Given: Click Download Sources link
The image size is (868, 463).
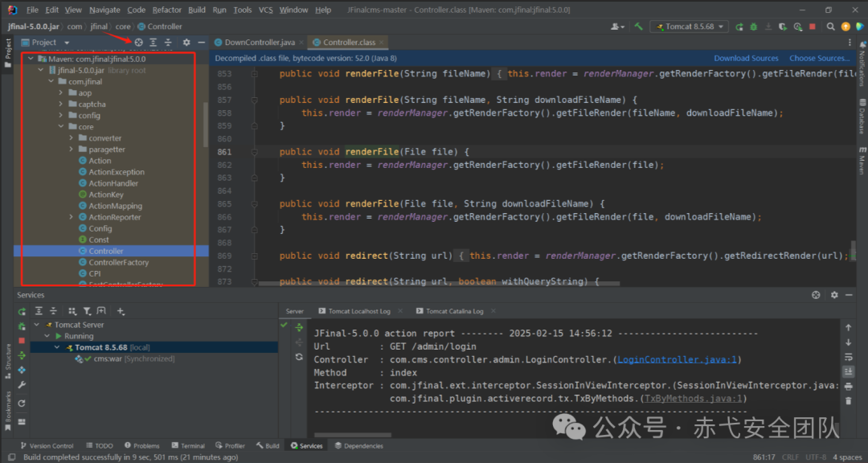Looking at the screenshot, I should (746, 58).
